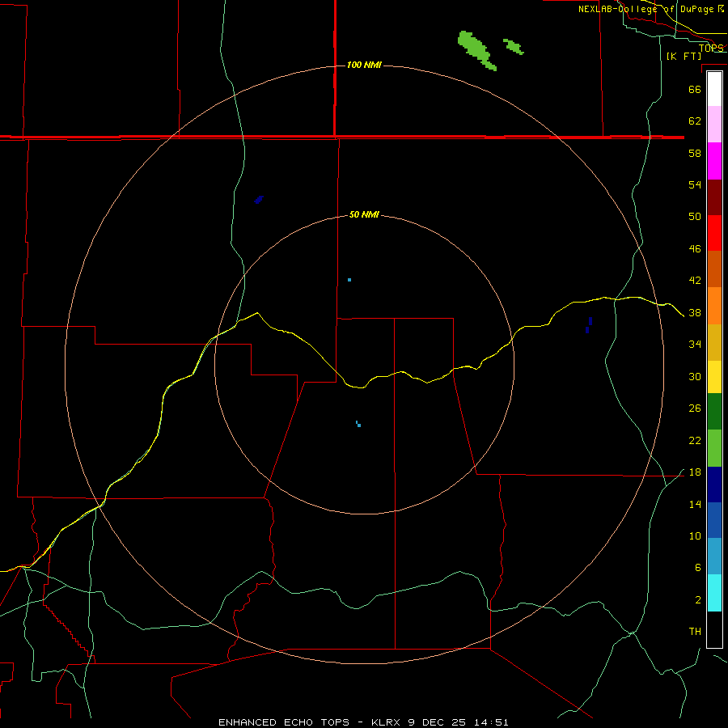Click the "KLRX" station identifier

(x=385, y=722)
